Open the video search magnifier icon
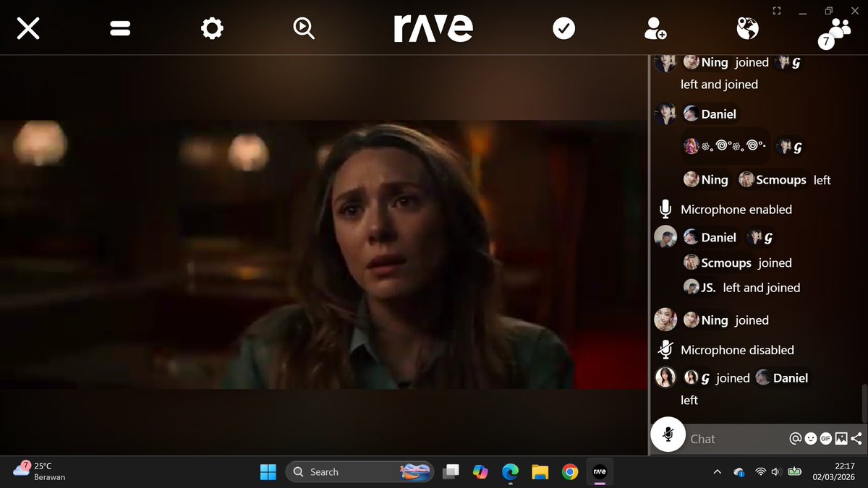Image resolution: width=868 pixels, height=488 pixels. (303, 28)
